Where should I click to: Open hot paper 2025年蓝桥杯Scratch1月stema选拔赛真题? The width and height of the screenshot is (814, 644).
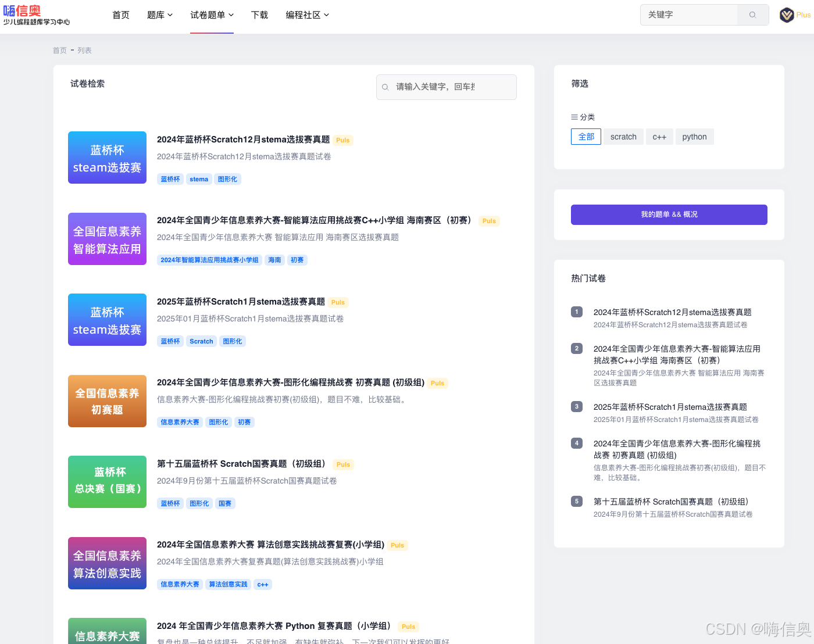(x=670, y=407)
